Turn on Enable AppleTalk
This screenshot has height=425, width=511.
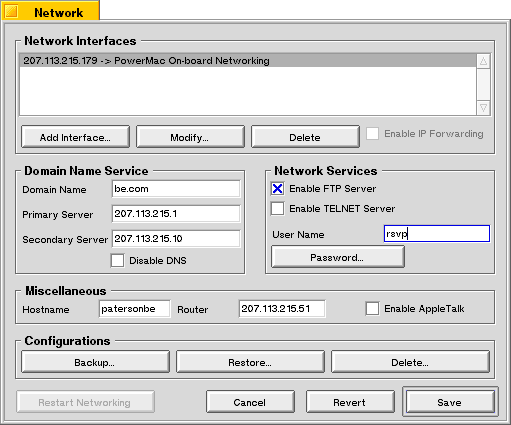(372, 308)
